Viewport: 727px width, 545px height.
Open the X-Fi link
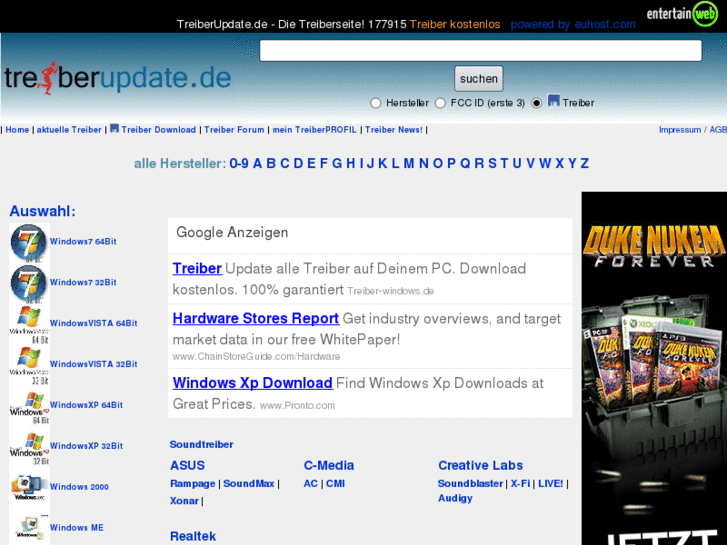[520, 483]
